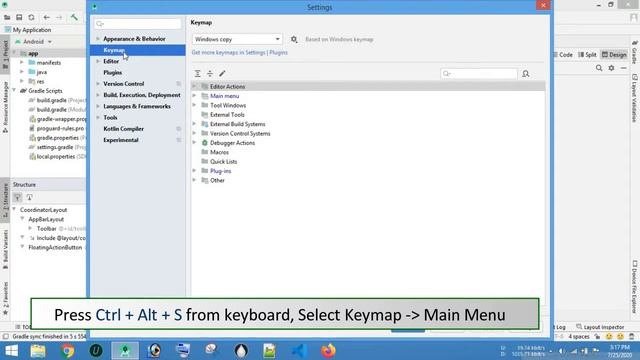Open the Device File Explorer side tab
The height and width of the screenshot is (360, 640).
point(635,287)
